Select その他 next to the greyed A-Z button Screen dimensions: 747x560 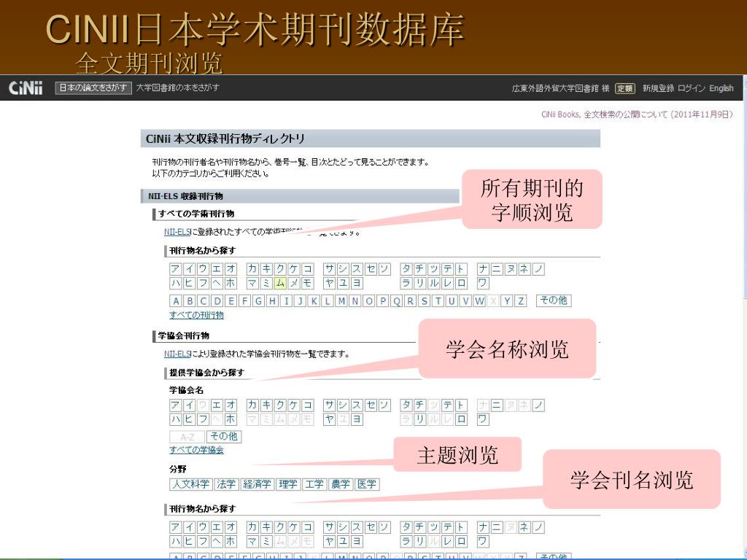pyautogui.click(x=223, y=437)
